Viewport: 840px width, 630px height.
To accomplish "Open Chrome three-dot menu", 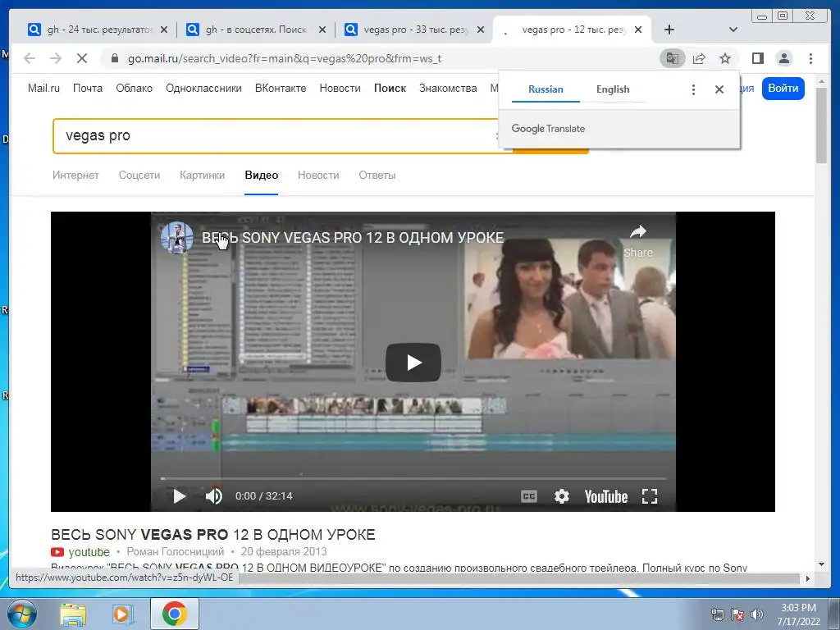I will point(810,58).
